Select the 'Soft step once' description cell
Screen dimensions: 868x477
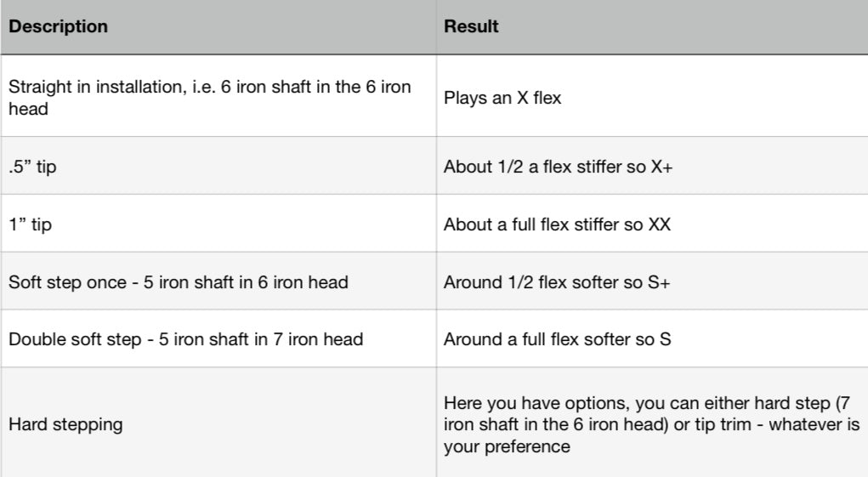click(178, 281)
